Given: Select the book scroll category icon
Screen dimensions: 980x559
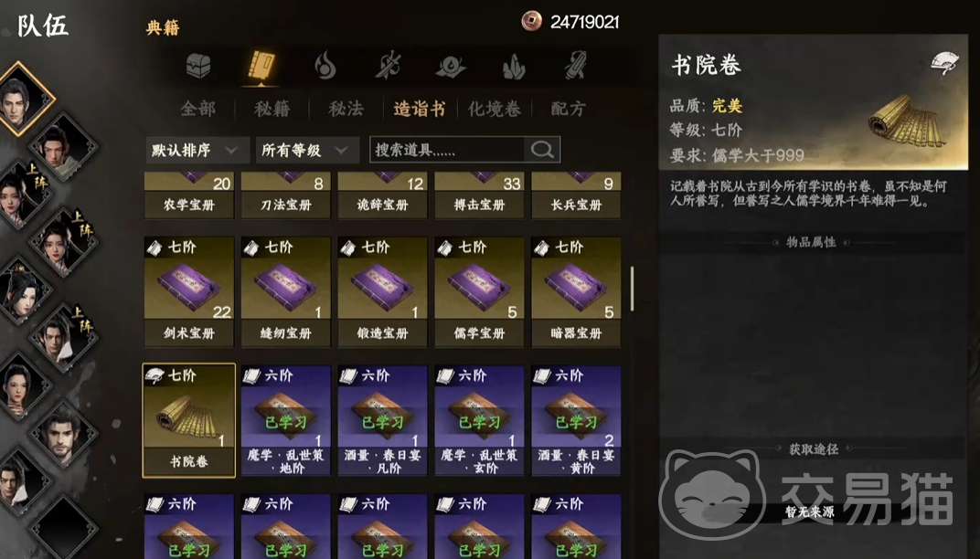Looking at the screenshot, I should click(x=261, y=66).
